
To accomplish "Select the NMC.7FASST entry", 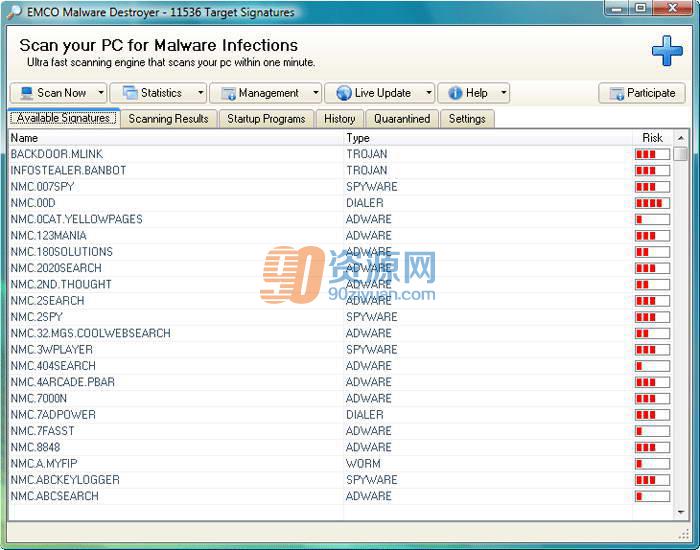I will tap(341, 431).
